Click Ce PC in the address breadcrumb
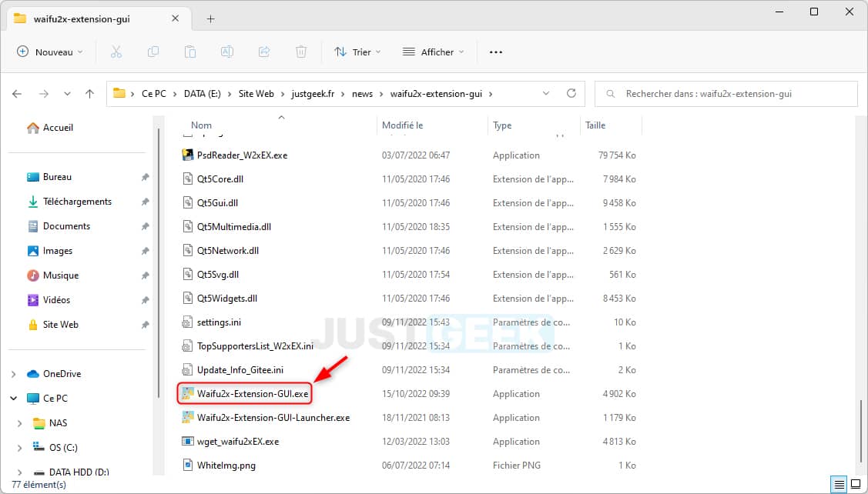 pyautogui.click(x=154, y=93)
